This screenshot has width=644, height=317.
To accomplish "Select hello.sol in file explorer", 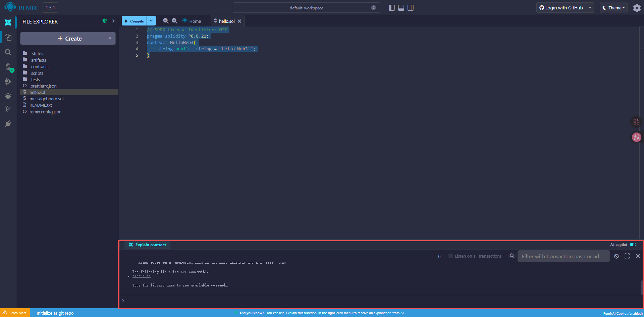I will point(69,92).
